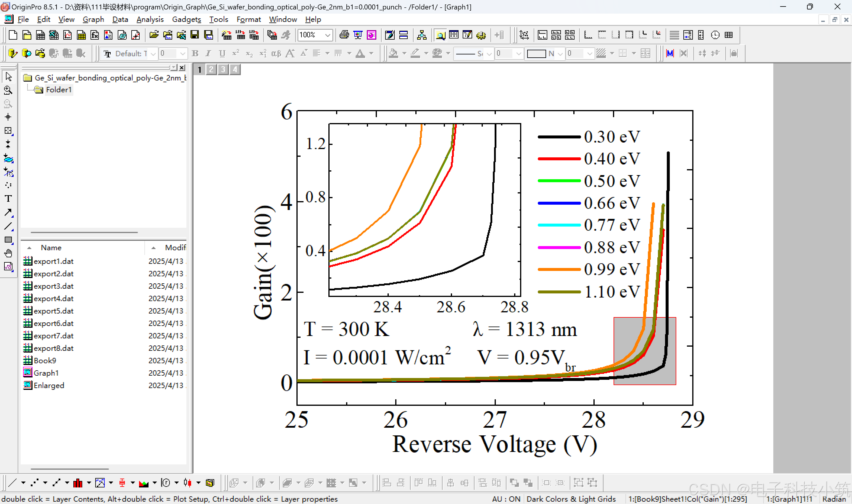Select the Enlarged graph in file list

[49, 385]
